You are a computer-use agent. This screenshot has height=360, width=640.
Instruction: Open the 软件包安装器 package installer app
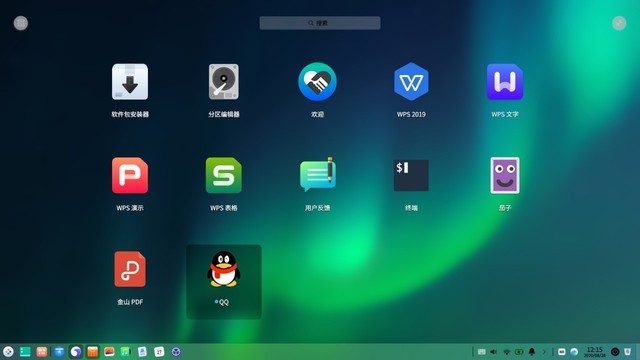(x=130, y=82)
